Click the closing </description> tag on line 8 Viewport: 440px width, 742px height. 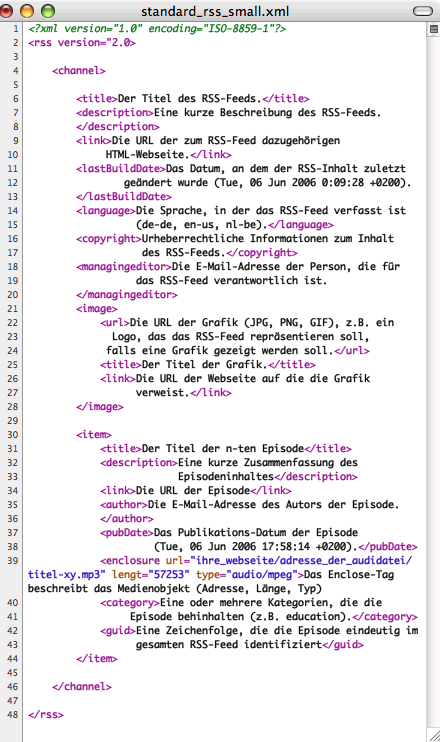[x=118, y=126]
